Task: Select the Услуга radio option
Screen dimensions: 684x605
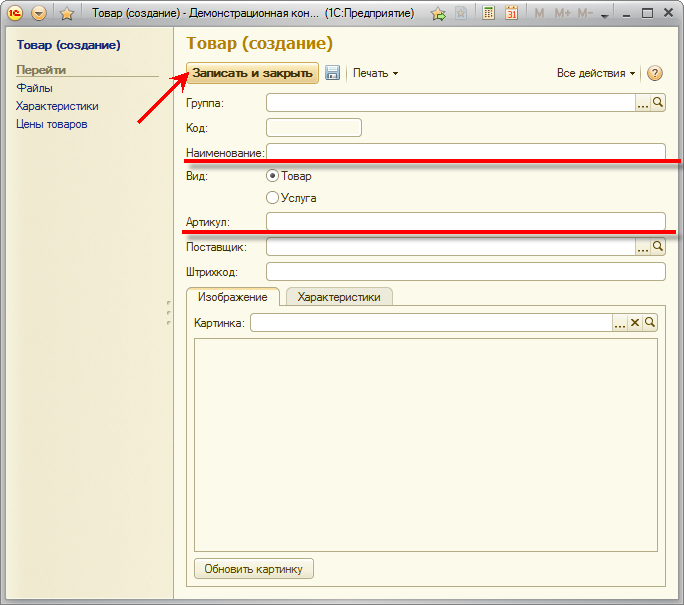Action: pyautogui.click(x=273, y=198)
